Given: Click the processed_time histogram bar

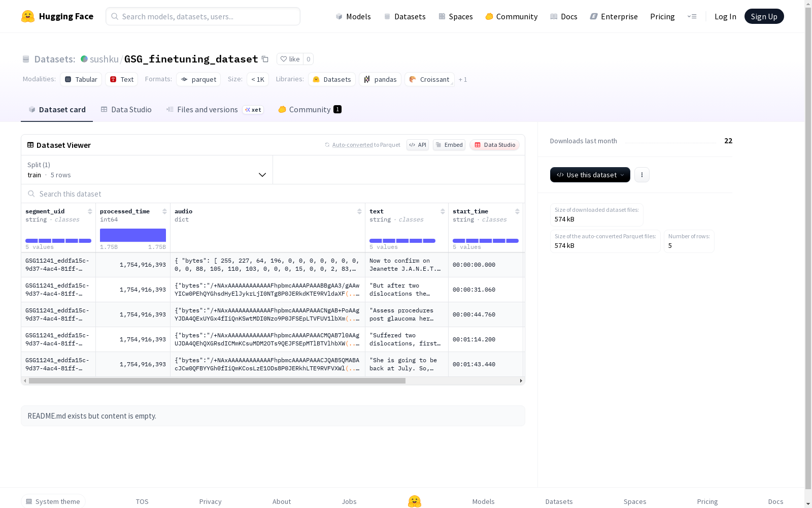Looking at the screenshot, I should pos(133,235).
